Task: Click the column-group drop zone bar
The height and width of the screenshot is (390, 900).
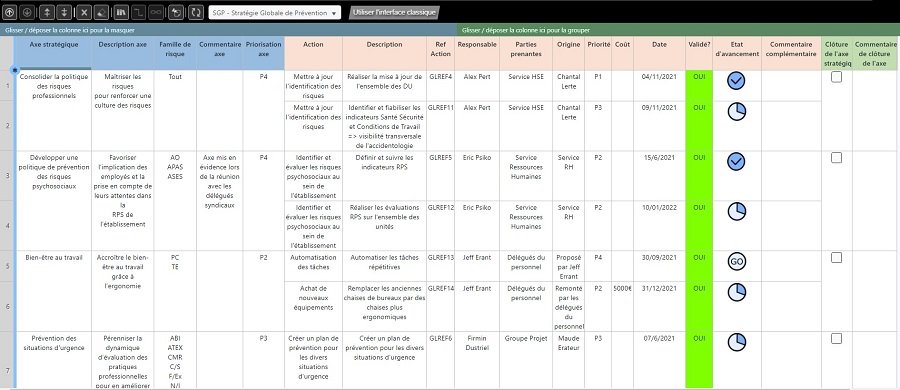Action: pos(678,30)
